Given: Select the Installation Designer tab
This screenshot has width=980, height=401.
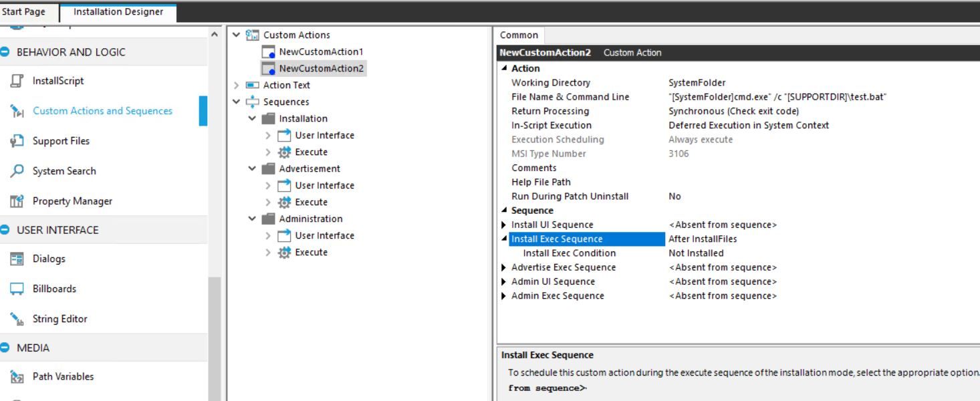Looking at the screenshot, I should tap(118, 11).
